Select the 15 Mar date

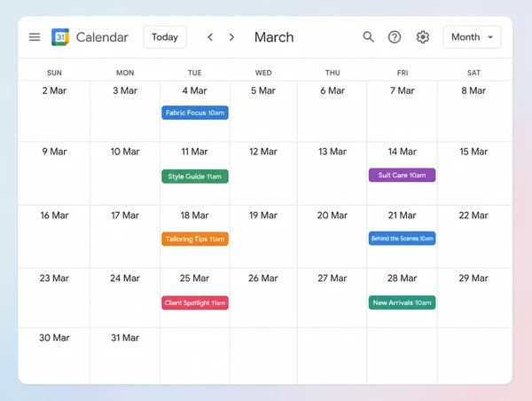tap(473, 152)
